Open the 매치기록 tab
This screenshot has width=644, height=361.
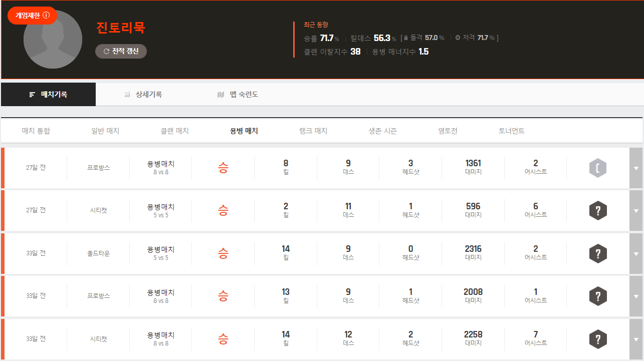[x=48, y=94]
